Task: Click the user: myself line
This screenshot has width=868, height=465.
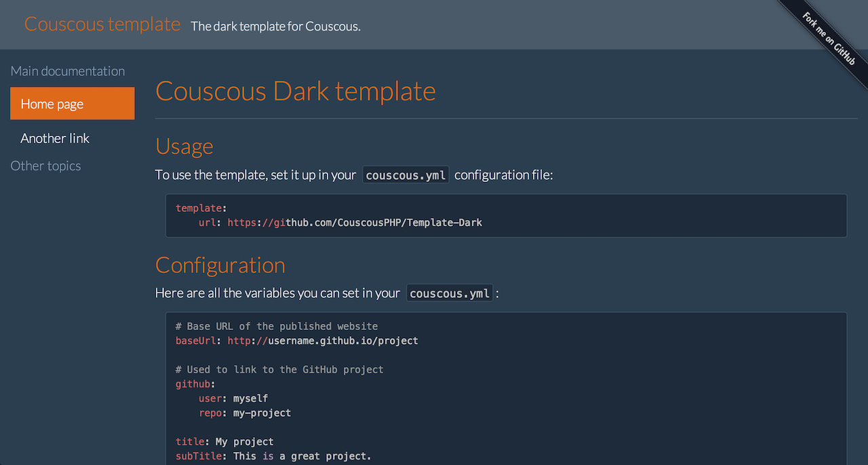Action: [x=233, y=398]
